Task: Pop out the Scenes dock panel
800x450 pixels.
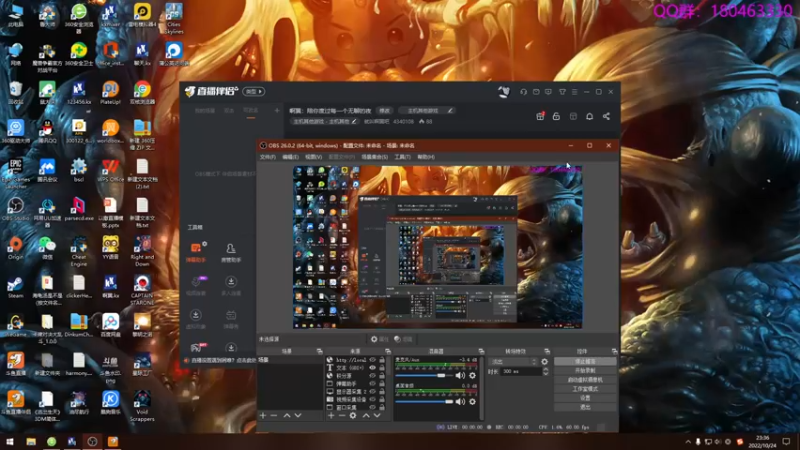Action: pyautogui.click(x=319, y=352)
